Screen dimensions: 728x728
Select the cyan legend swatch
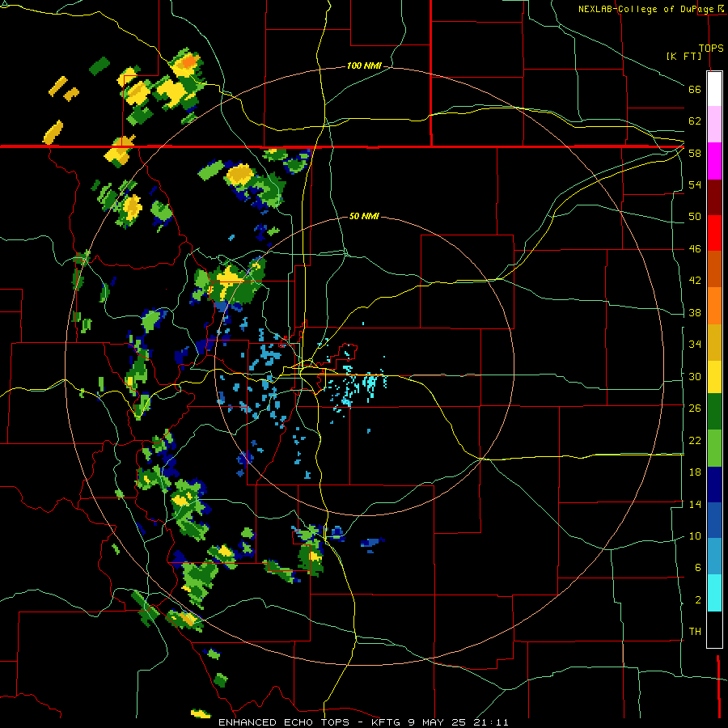(x=714, y=593)
